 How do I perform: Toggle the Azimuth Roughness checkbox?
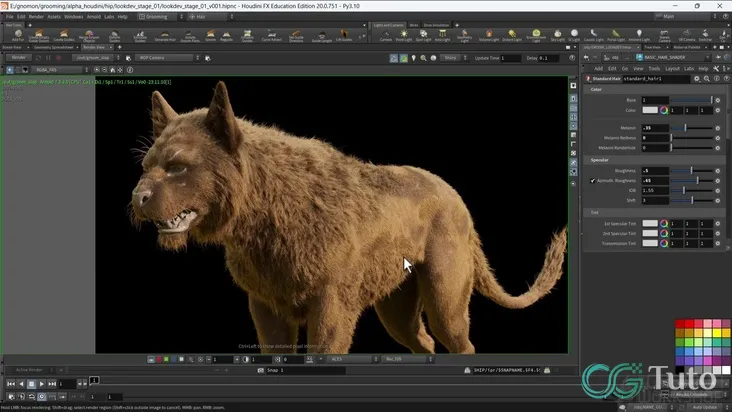592,181
